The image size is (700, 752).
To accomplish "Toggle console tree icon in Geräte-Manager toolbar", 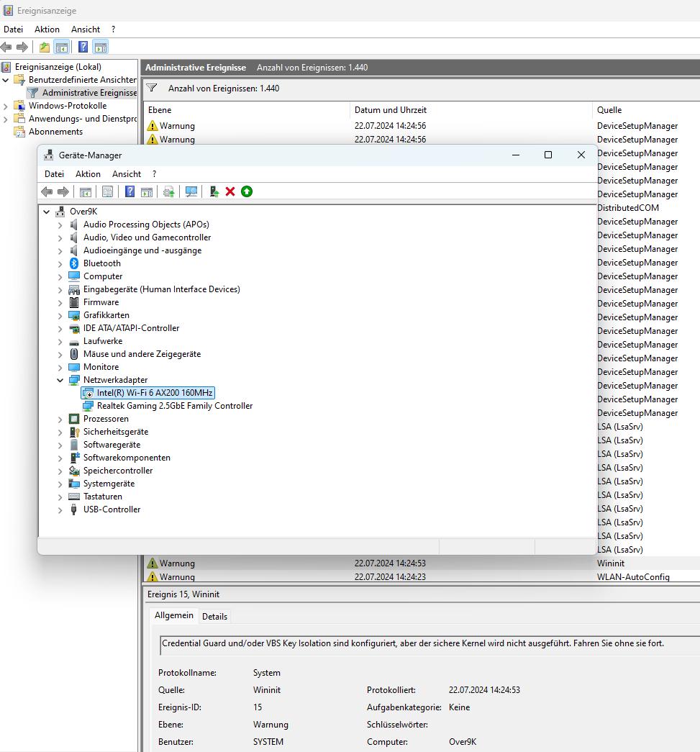I will tap(86, 192).
